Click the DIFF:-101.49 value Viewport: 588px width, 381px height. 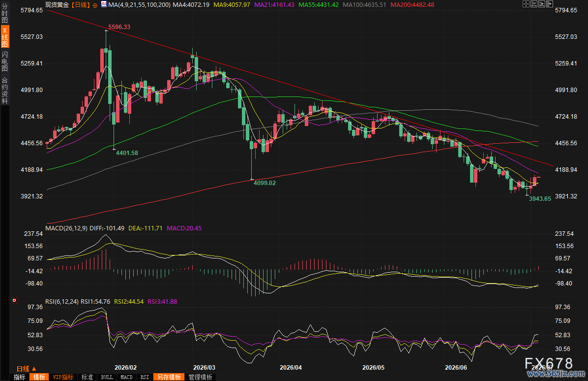tap(107, 228)
